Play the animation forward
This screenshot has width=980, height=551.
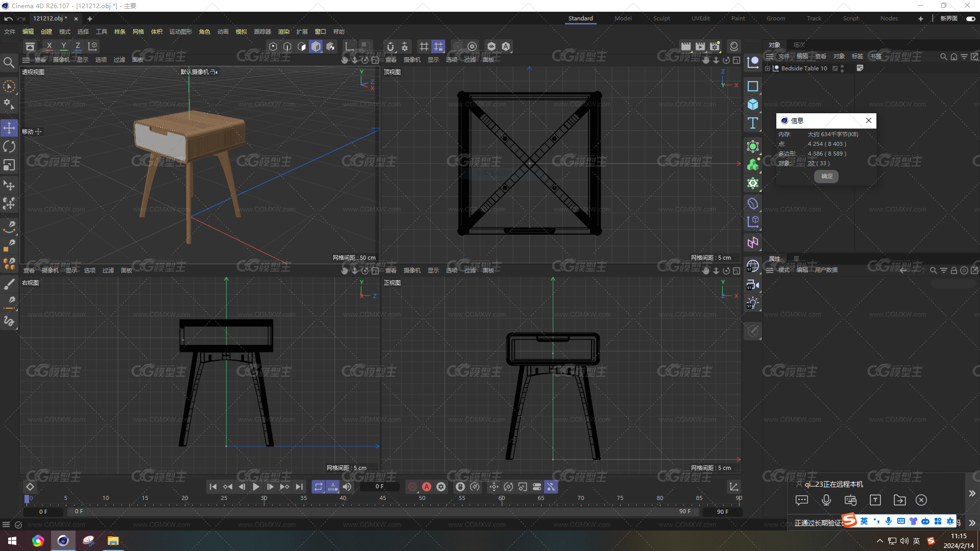[256, 487]
